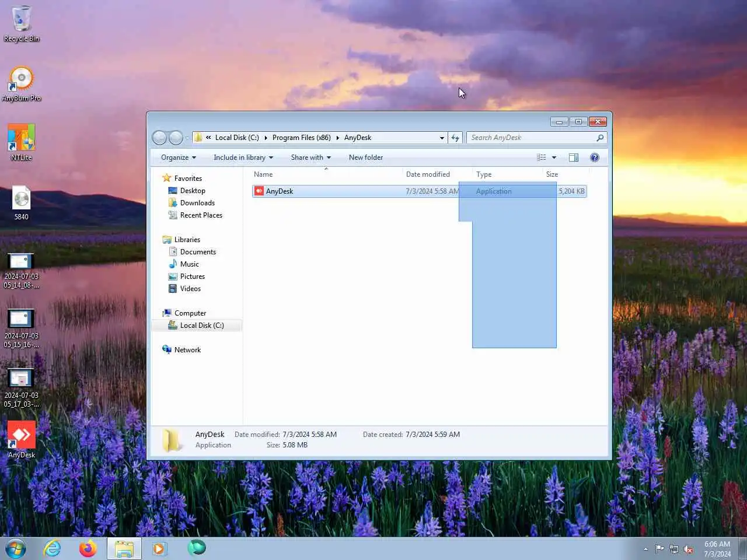This screenshot has height=560, width=747.
Task: Click the Change your view icon
Action: (x=542, y=157)
